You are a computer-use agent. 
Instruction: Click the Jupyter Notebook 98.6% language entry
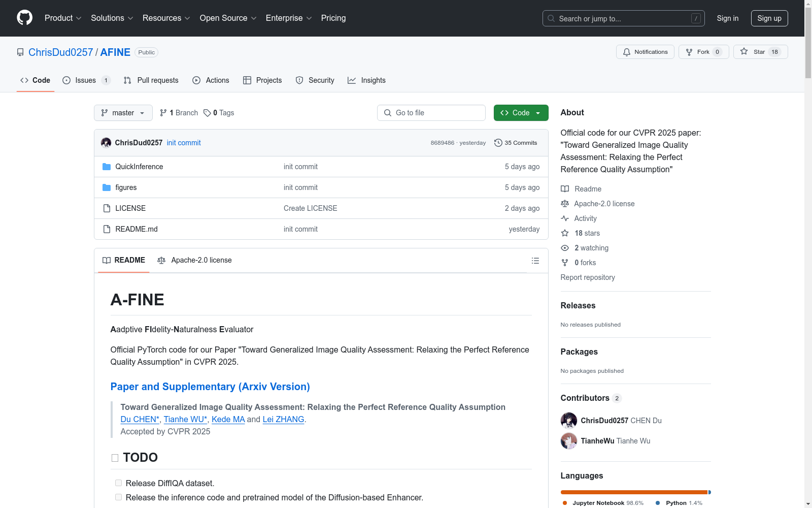(x=603, y=503)
